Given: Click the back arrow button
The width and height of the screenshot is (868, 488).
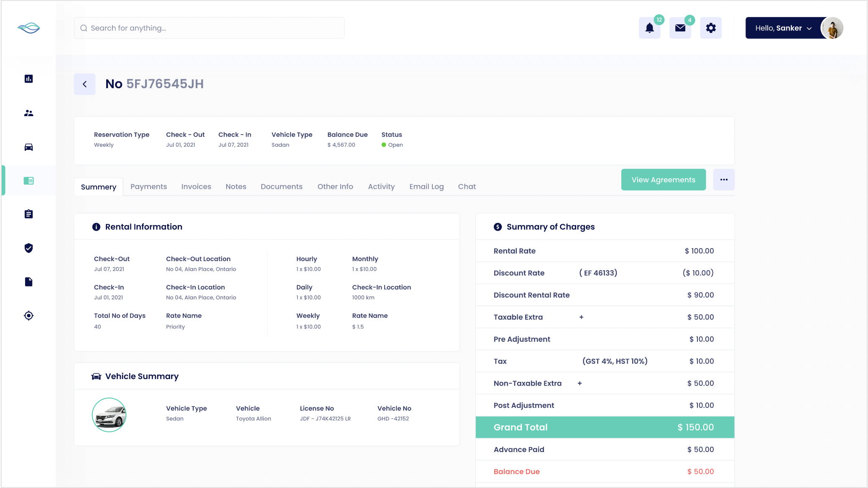Looking at the screenshot, I should pyautogui.click(x=84, y=84).
